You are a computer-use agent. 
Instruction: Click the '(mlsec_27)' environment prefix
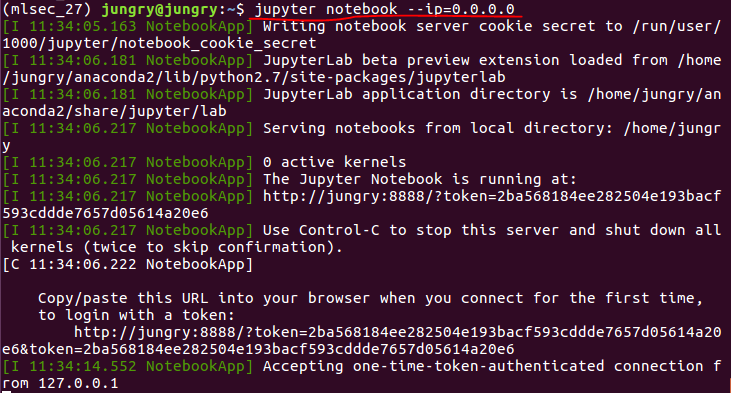[x=48, y=9]
